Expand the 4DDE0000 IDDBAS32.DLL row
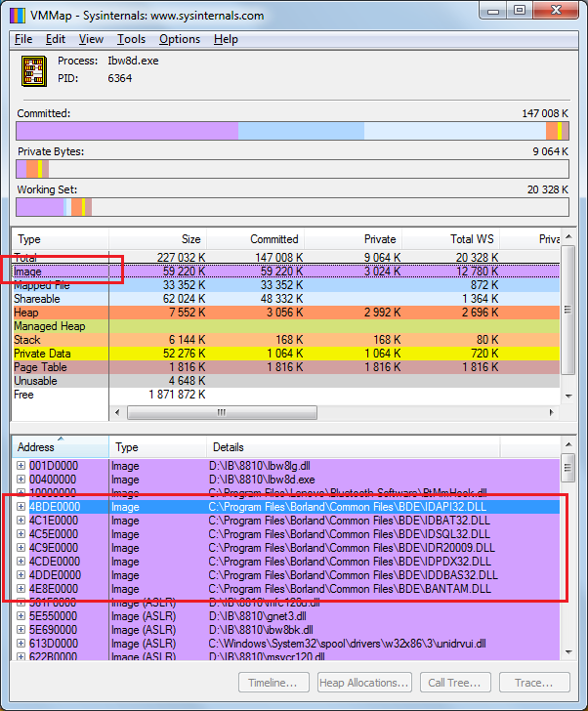588x711 pixels. coord(21,574)
